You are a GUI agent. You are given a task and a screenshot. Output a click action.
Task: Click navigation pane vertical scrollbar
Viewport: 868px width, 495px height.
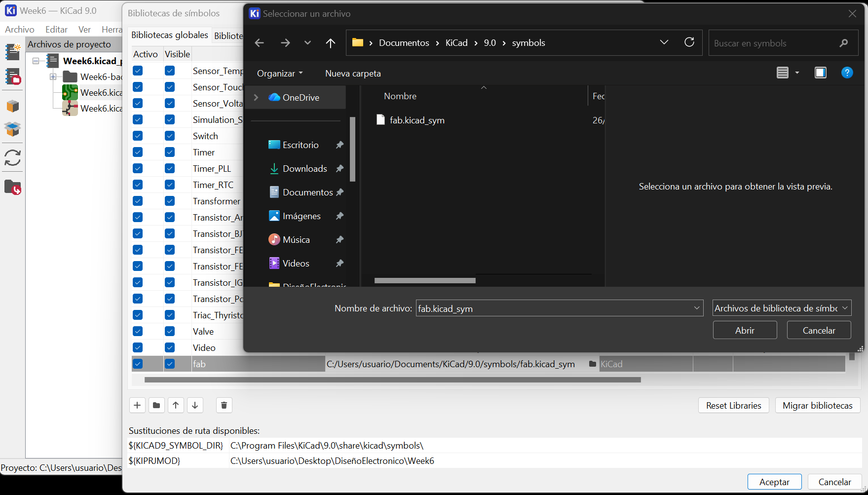tap(352, 149)
